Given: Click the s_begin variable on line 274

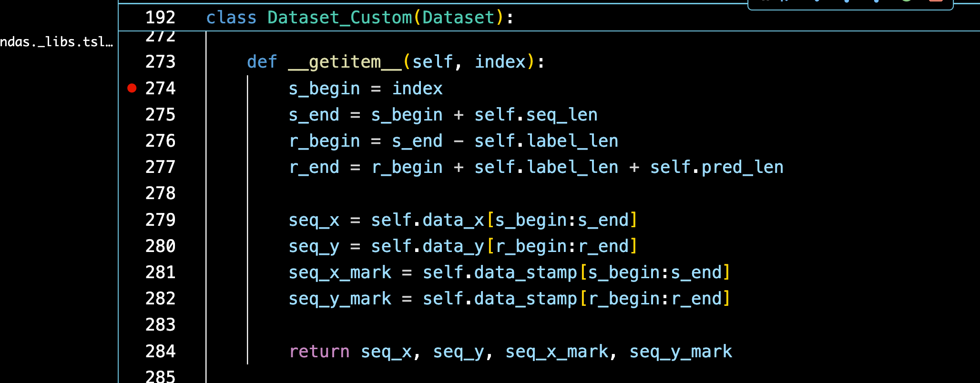Looking at the screenshot, I should [324, 89].
